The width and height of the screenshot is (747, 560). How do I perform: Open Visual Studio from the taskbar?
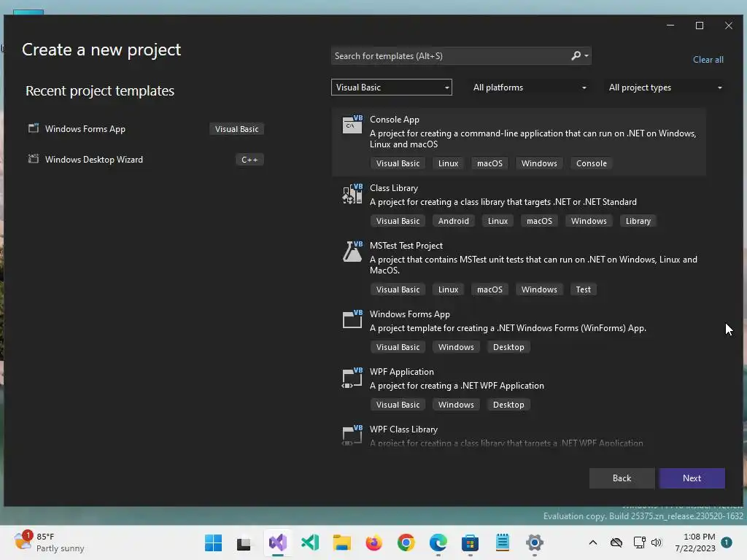tap(278, 542)
